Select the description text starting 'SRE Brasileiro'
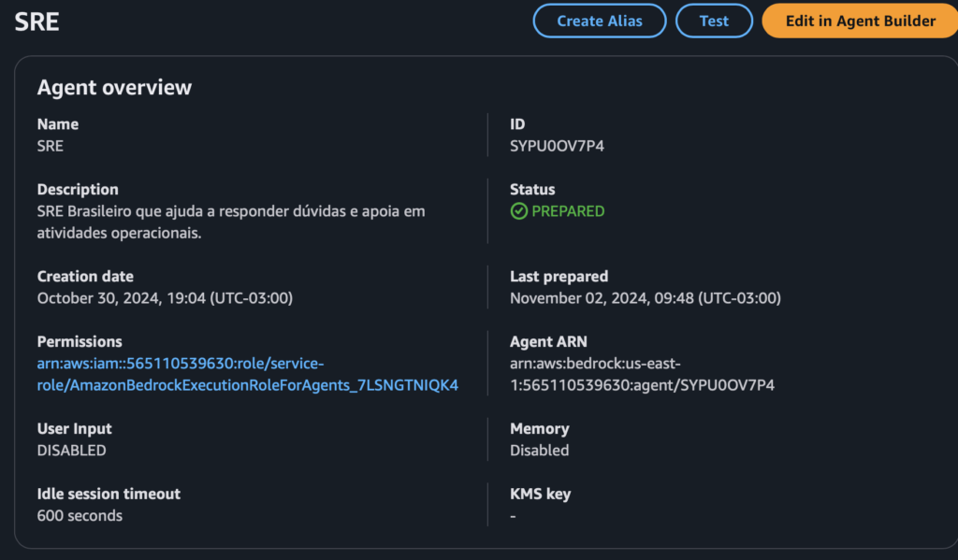The height and width of the screenshot is (560, 958). point(231,223)
